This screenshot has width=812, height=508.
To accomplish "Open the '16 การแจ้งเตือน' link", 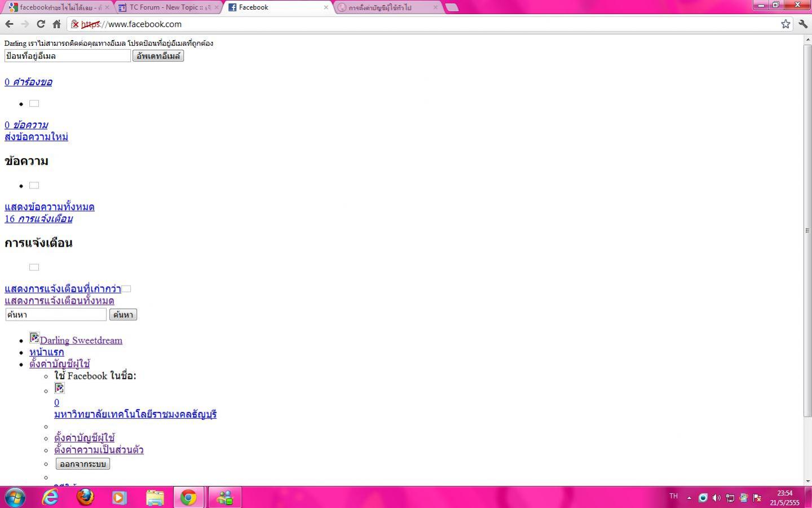I will tap(38, 218).
